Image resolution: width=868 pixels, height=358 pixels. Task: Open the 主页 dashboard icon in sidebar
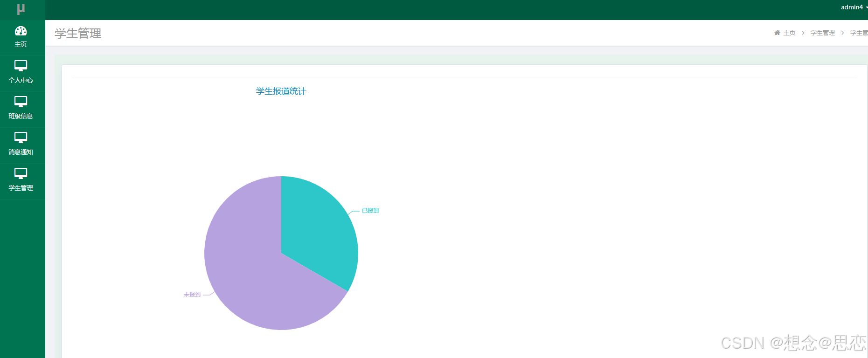[21, 31]
